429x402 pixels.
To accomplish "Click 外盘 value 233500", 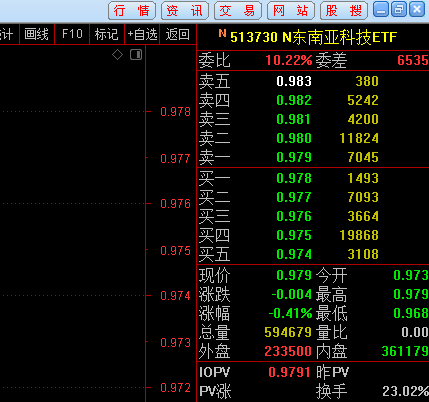I will click(288, 351).
